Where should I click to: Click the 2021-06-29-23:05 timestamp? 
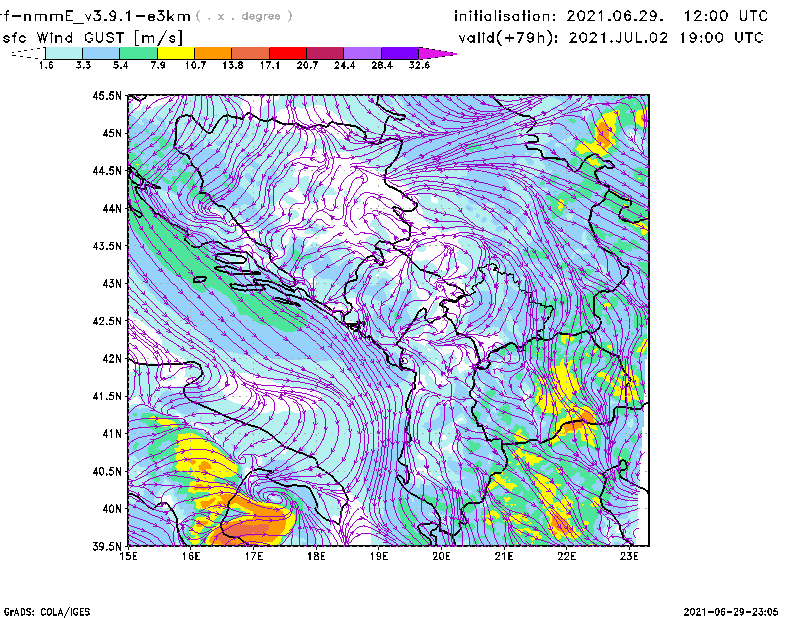click(731, 612)
